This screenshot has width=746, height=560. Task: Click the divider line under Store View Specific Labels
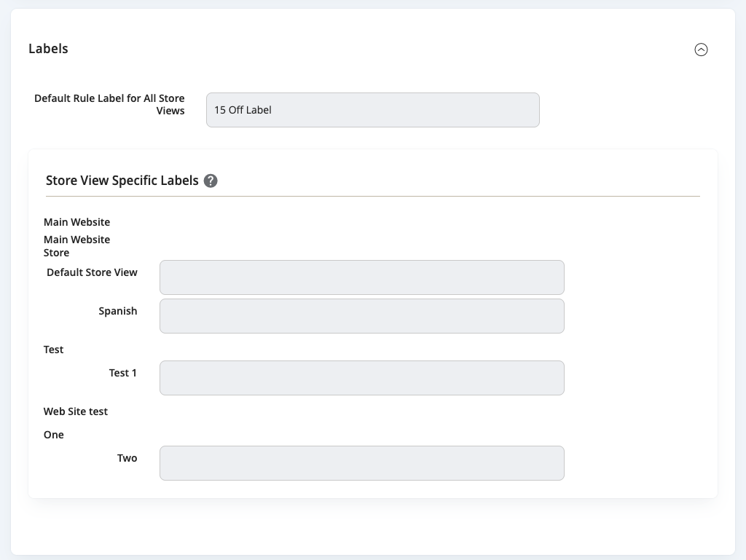pos(372,196)
